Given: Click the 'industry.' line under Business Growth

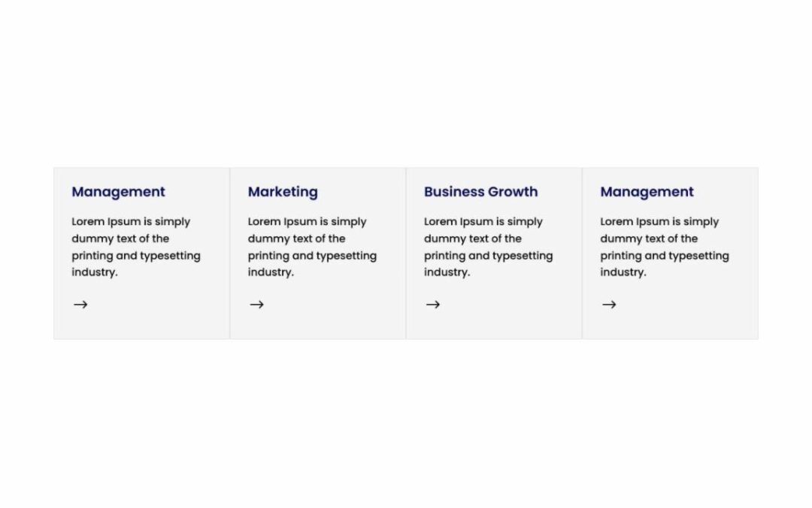Looking at the screenshot, I should pyautogui.click(x=447, y=272).
